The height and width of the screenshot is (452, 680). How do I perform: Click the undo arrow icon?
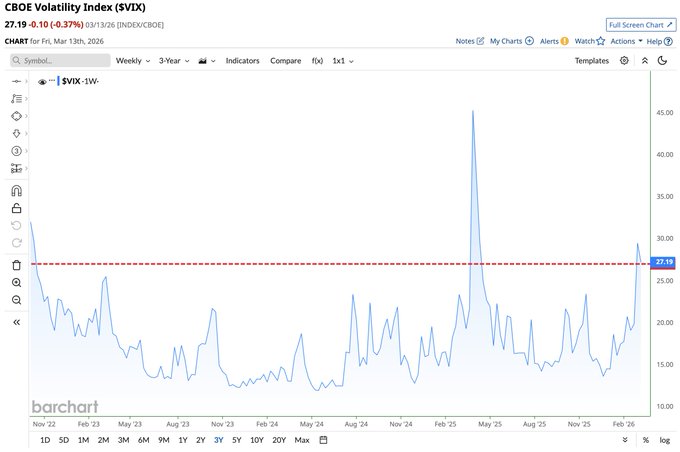pyautogui.click(x=16, y=226)
